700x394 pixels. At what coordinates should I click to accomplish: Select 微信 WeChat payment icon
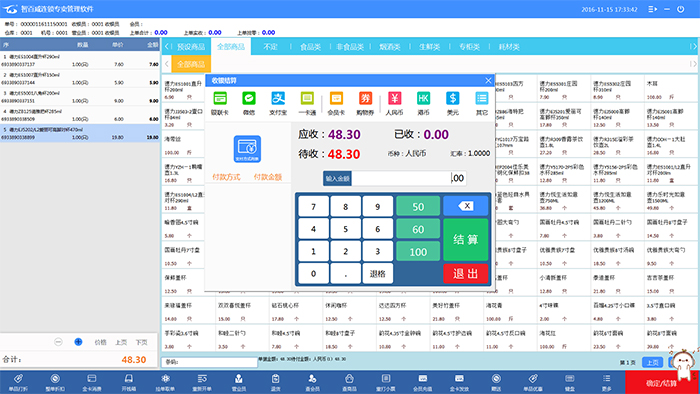point(249,103)
